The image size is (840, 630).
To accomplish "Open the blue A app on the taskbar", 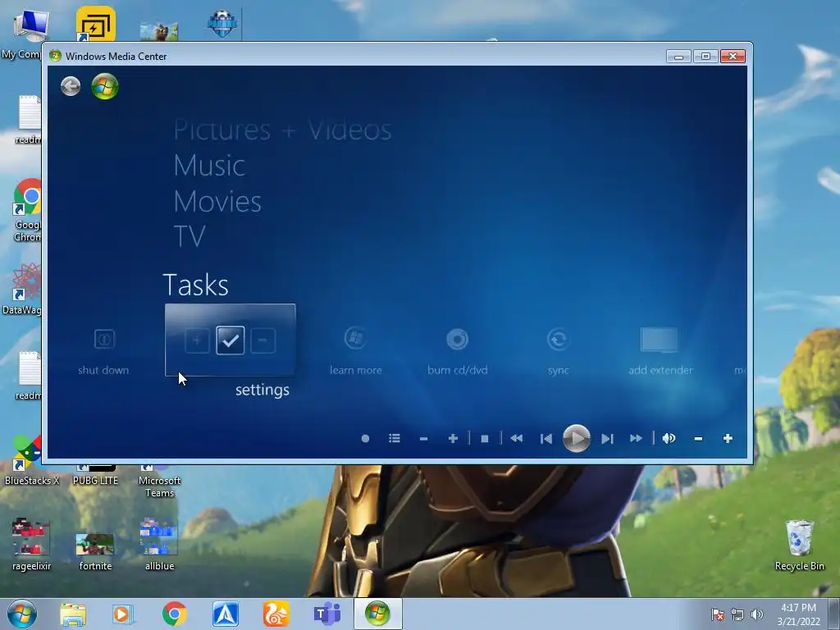I will coord(226,614).
